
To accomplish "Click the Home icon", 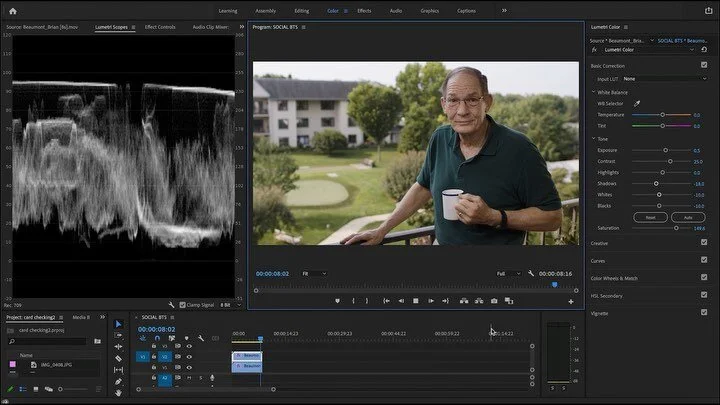I will click(13, 10).
